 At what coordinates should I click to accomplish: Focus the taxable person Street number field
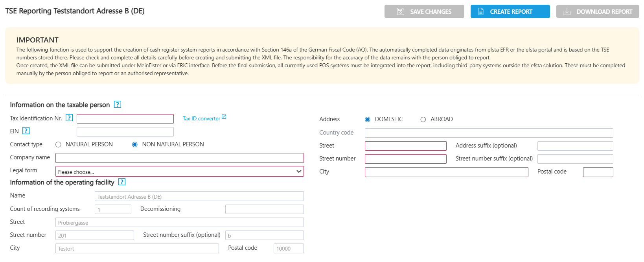point(406,159)
